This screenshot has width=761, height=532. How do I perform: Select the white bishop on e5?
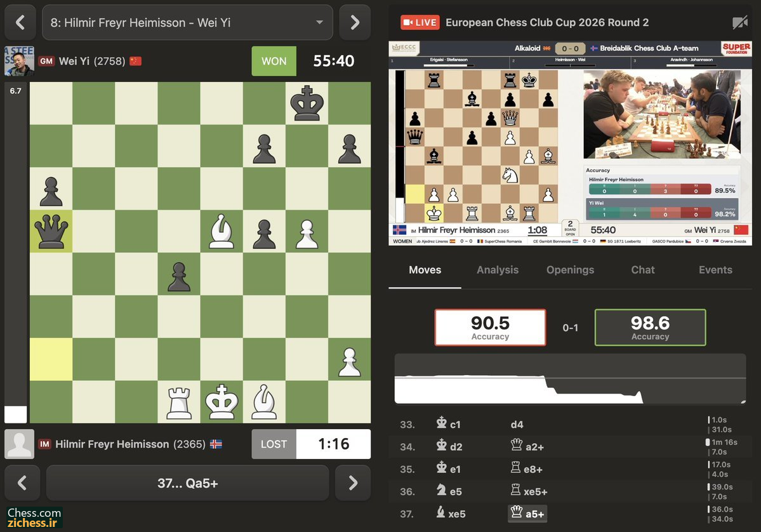click(x=222, y=231)
